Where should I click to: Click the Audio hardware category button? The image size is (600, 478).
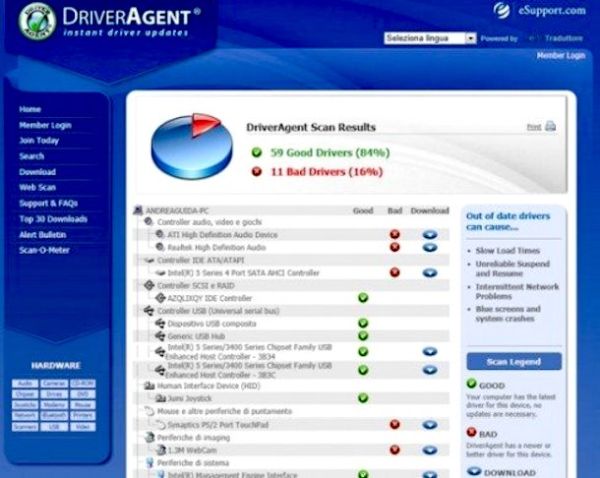click(x=25, y=383)
